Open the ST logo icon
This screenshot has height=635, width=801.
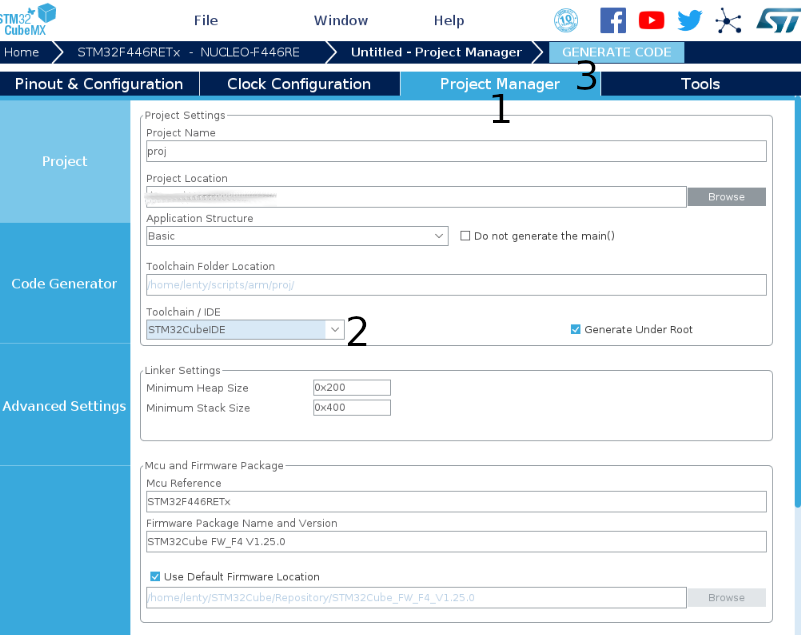tap(779, 20)
